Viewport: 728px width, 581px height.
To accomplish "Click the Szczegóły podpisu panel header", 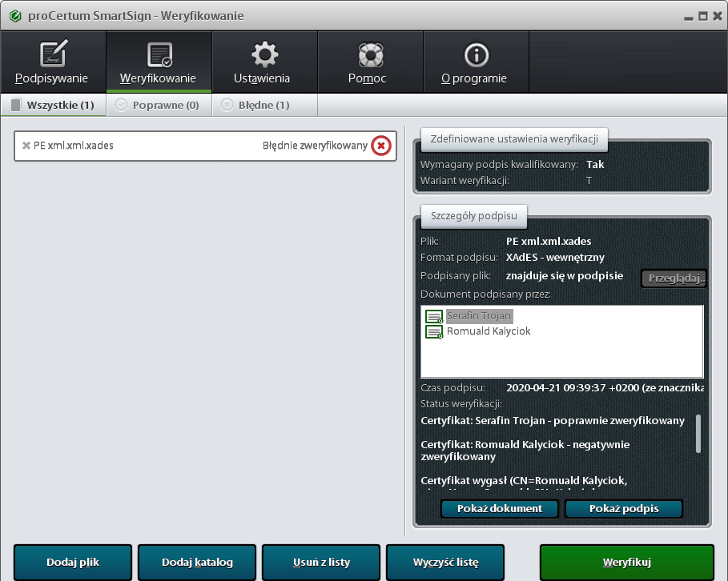I will coord(473,216).
